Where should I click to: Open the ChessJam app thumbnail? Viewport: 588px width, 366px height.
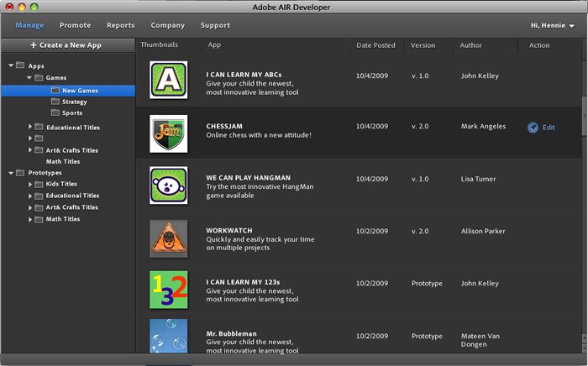coord(168,133)
